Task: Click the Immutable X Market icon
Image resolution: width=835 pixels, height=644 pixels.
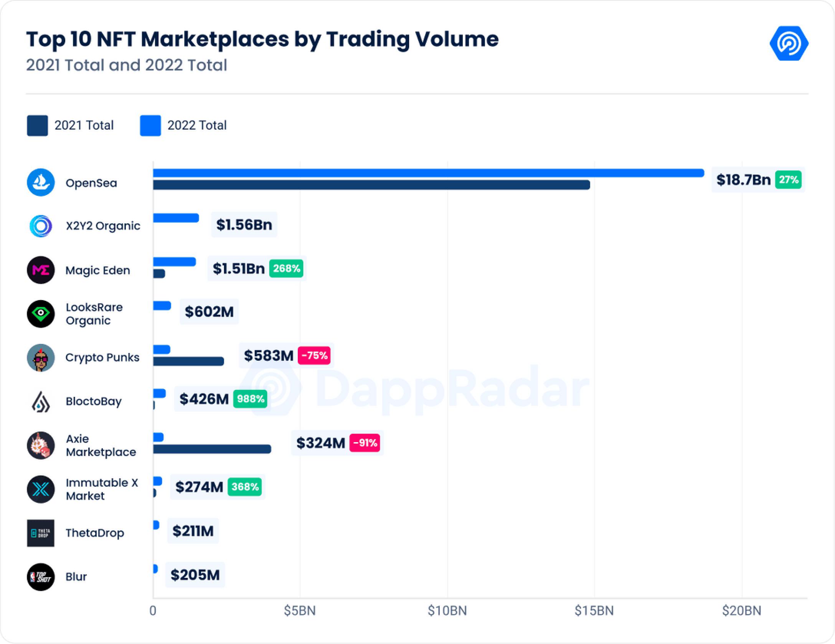Action: [x=41, y=489]
